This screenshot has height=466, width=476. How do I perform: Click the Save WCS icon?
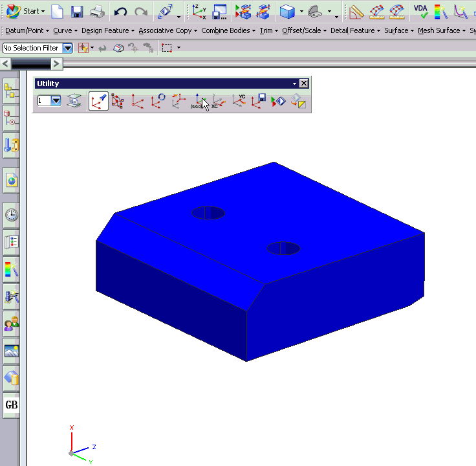pyautogui.click(x=259, y=101)
